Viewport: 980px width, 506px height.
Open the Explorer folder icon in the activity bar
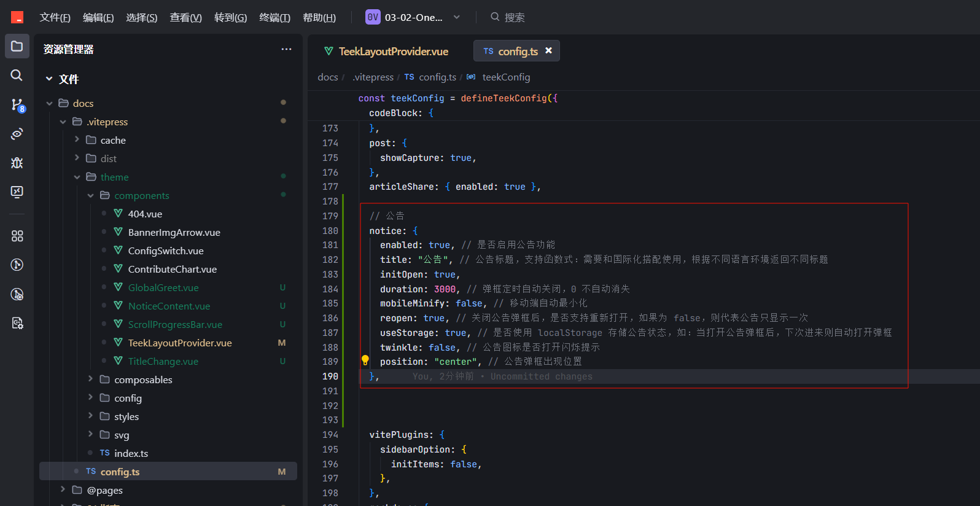[x=17, y=46]
